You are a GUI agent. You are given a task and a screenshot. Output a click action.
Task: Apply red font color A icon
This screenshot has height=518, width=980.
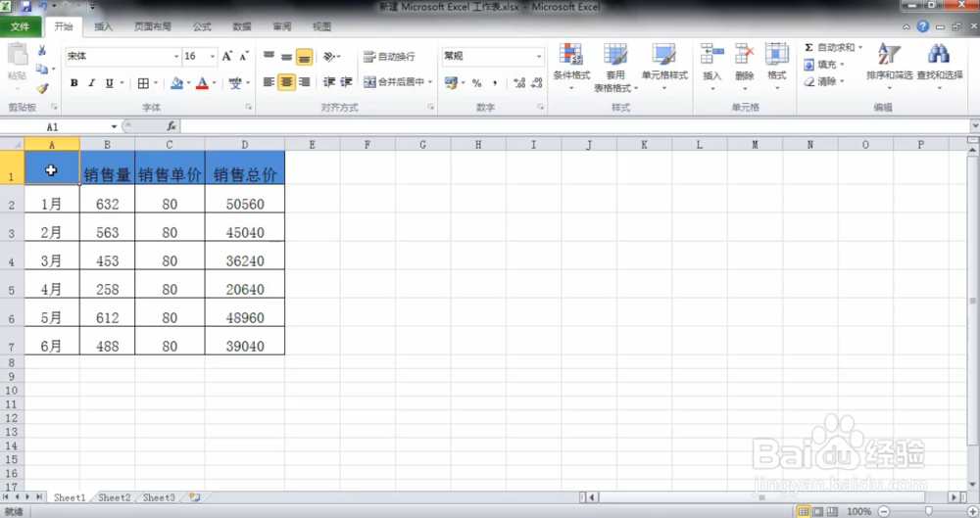click(202, 82)
